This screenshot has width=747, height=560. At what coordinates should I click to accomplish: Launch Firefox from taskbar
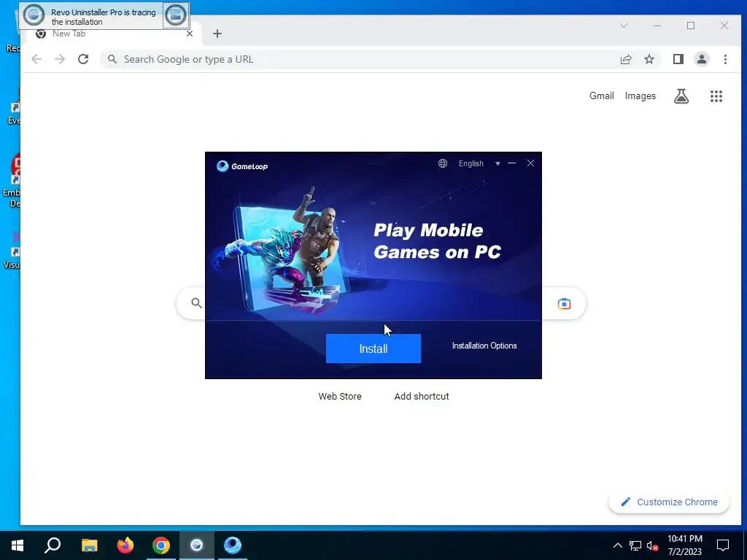tap(125, 545)
